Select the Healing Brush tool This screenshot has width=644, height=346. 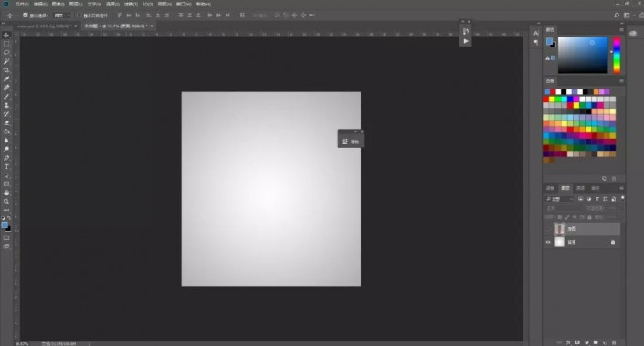coord(6,88)
